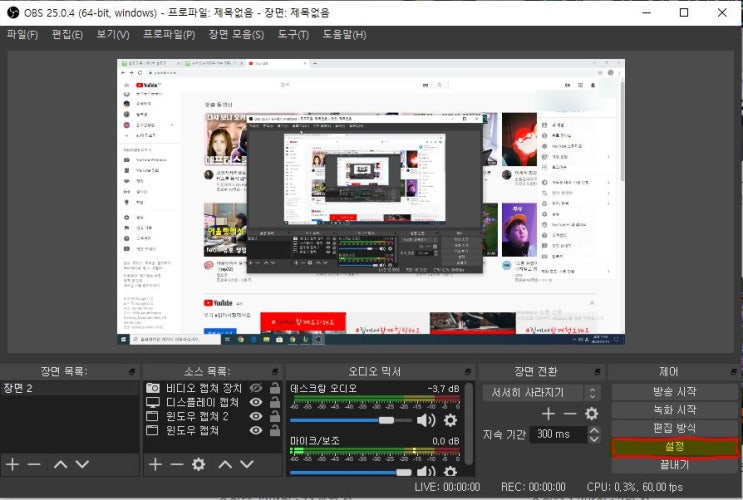The height and width of the screenshot is (500, 743).
Task: Open source properties gear in source toolbar
Action: click(x=199, y=464)
